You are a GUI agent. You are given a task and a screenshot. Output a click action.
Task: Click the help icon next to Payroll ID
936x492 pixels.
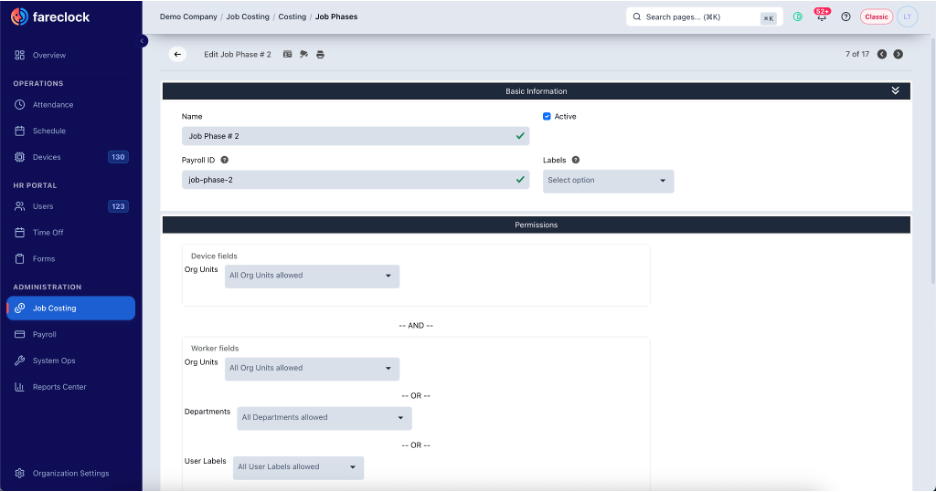pos(224,160)
